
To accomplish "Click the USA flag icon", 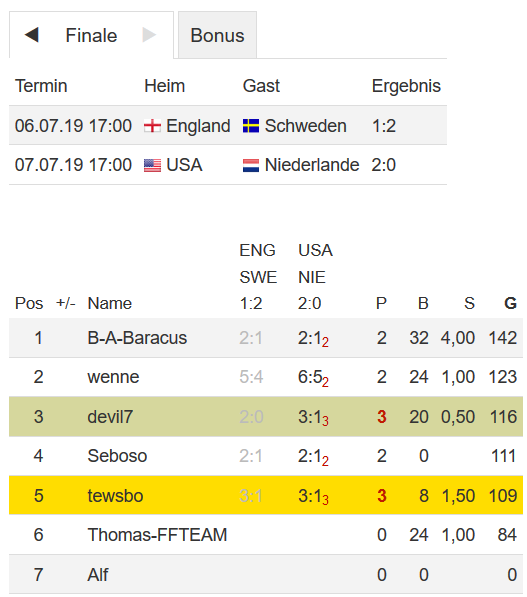I will click(152, 165).
